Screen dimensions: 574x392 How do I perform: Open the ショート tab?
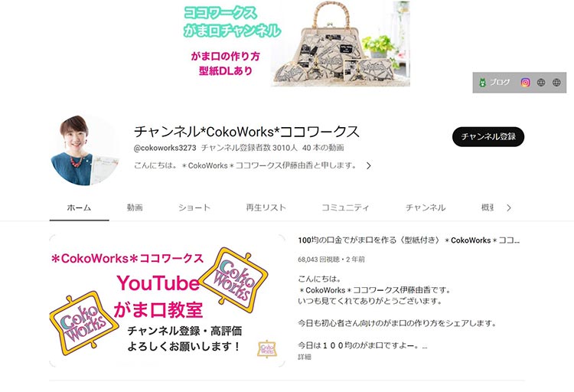pyautogui.click(x=194, y=207)
